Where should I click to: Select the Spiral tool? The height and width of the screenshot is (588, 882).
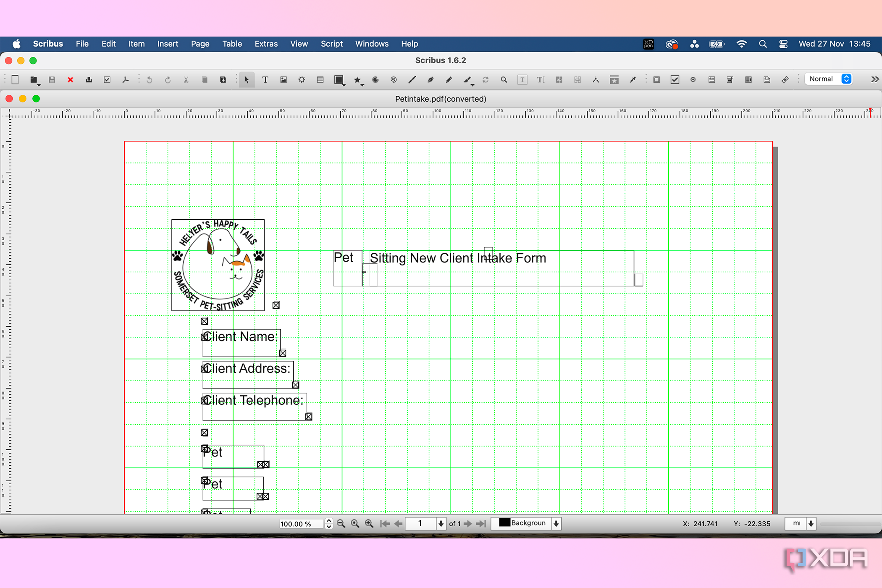[x=394, y=80]
